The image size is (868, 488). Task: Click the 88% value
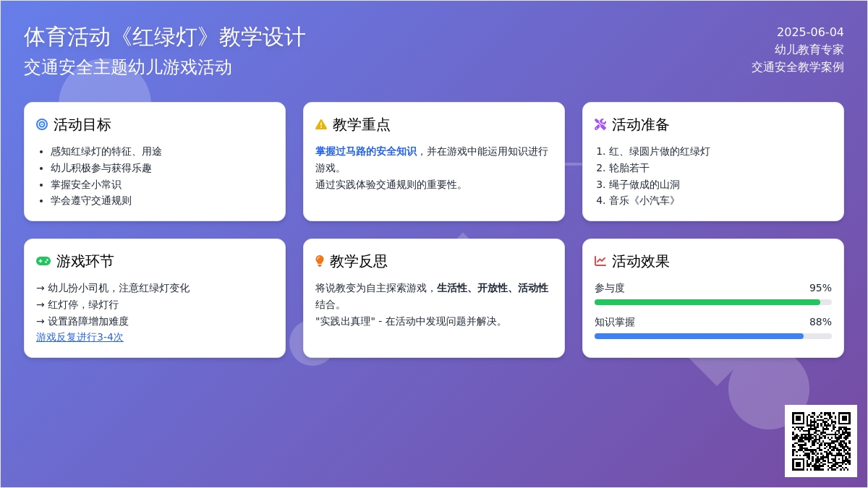pyautogui.click(x=820, y=322)
